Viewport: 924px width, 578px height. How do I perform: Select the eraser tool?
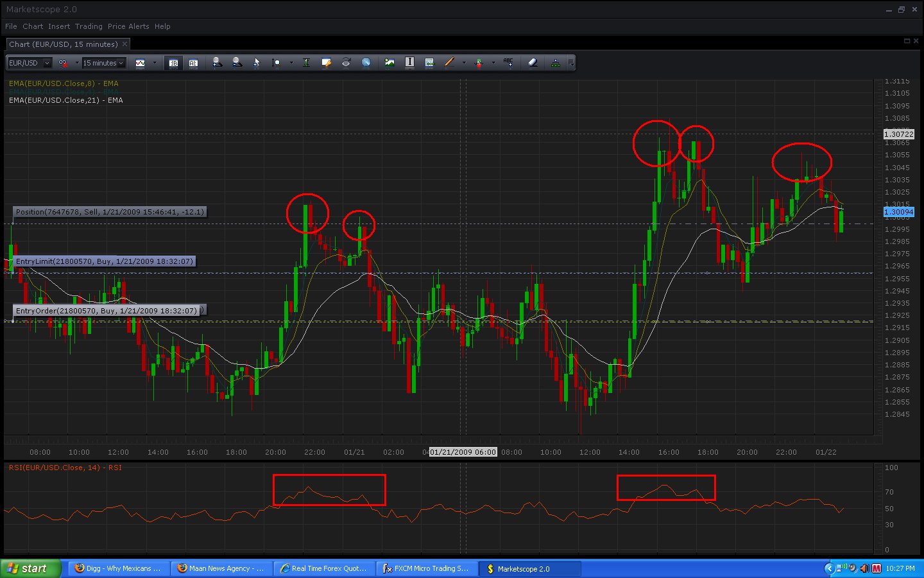[x=533, y=63]
